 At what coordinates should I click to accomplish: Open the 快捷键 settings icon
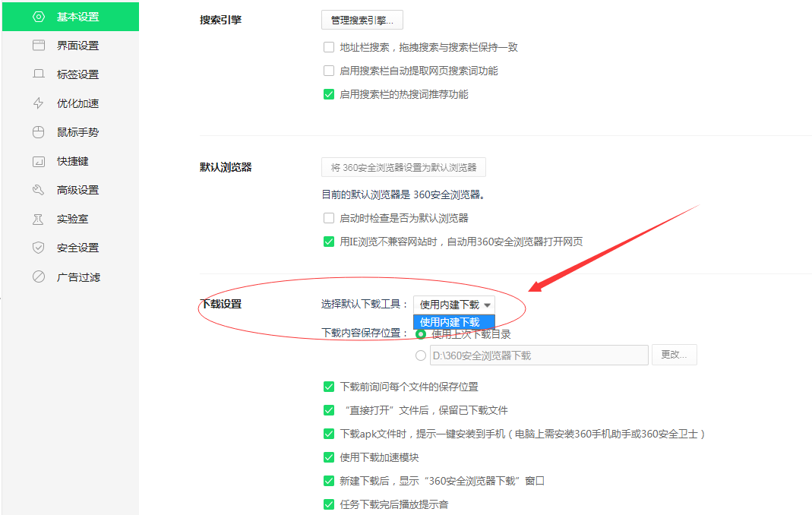(x=38, y=160)
